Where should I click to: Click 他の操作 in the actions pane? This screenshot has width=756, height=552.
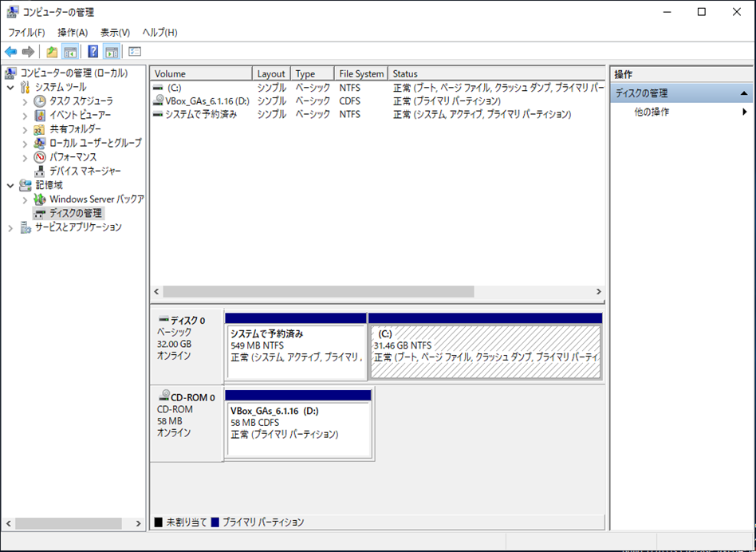coord(652,112)
